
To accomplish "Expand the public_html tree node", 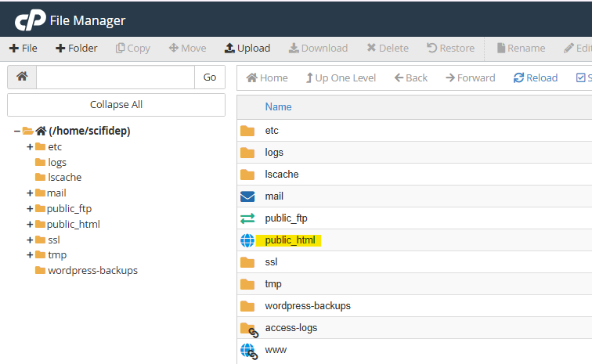I will [x=30, y=224].
